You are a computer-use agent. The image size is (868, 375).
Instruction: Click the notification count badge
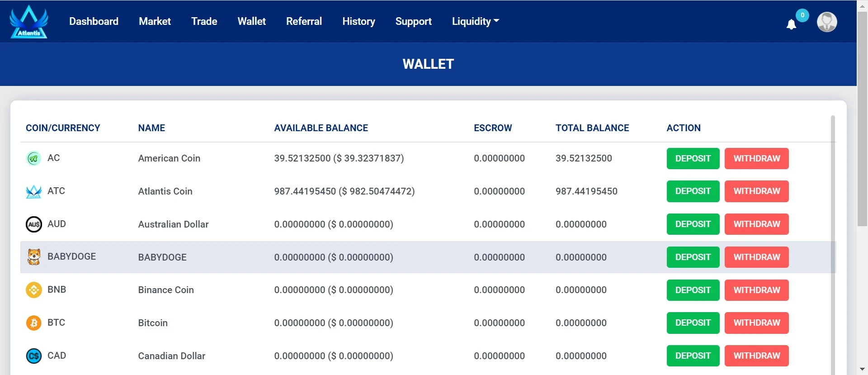click(802, 15)
